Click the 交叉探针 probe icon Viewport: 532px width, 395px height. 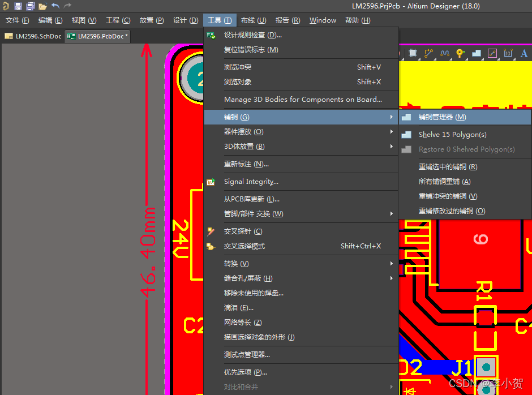coord(211,231)
